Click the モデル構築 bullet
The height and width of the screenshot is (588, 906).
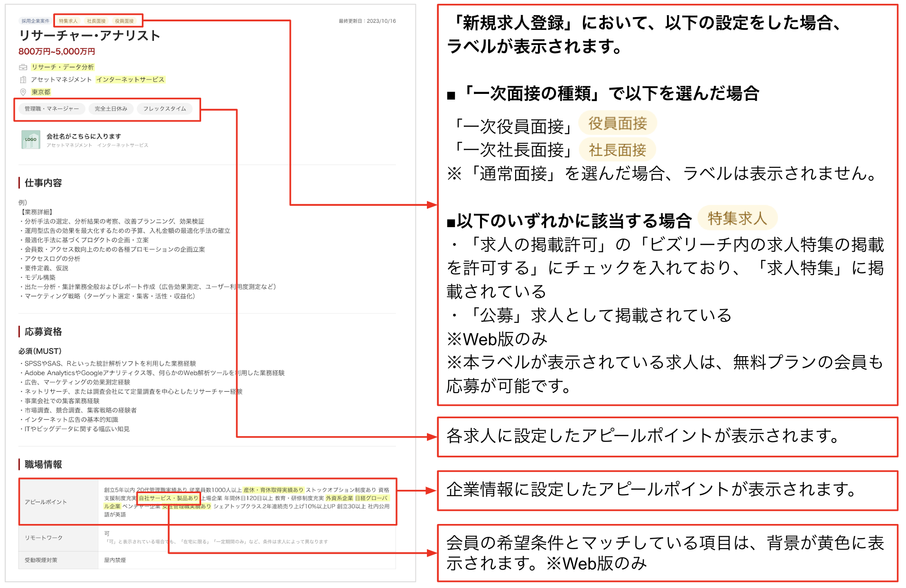[x=37, y=277]
